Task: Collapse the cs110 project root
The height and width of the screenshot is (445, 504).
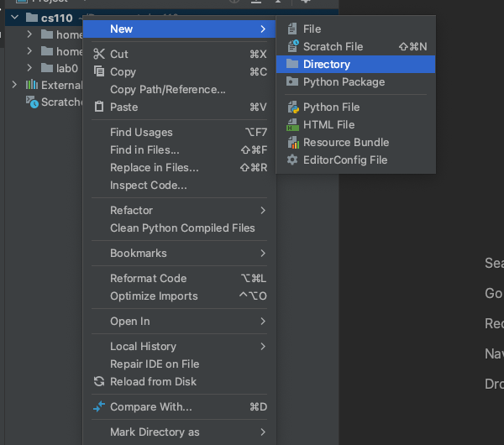Action: [x=14, y=17]
